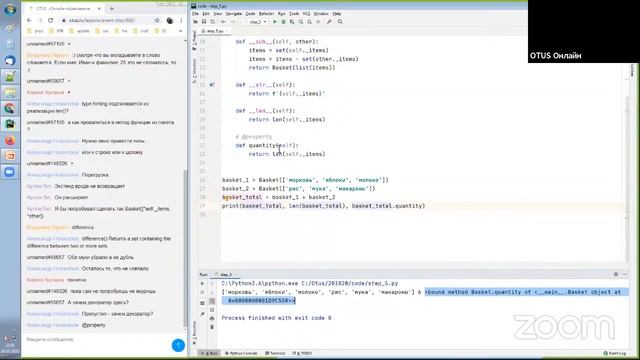Toggle soft-wrap icon in Run panel
This screenshot has width=640, height=360.
pyautogui.click(x=212, y=301)
